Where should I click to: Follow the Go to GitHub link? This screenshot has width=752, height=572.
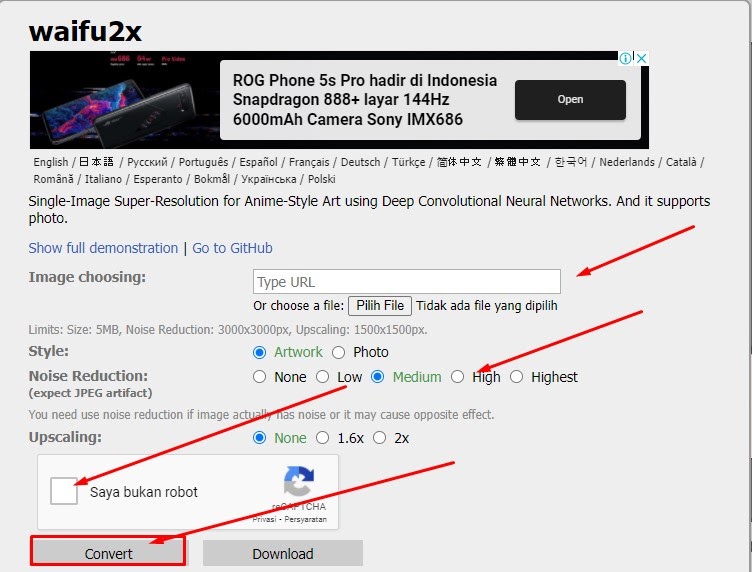pos(232,248)
